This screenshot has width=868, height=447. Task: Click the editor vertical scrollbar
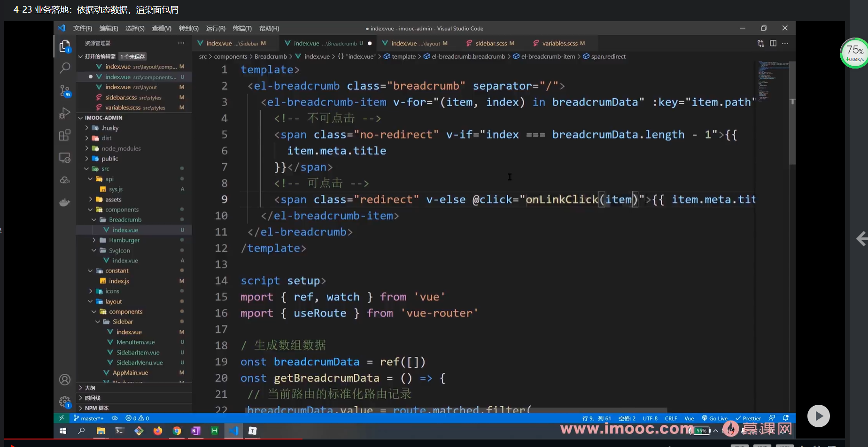[x=792, y=113]
